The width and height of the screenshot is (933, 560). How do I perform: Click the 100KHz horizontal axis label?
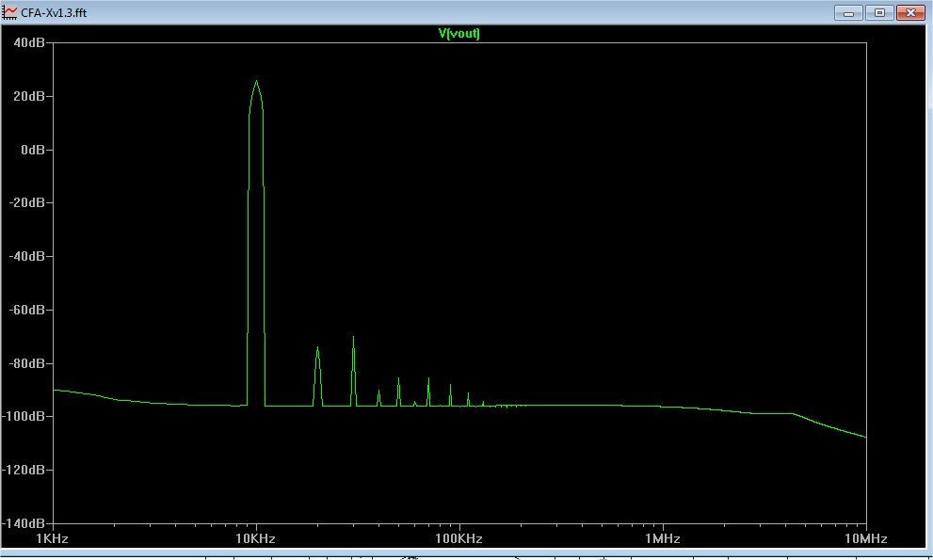point(458,539)
